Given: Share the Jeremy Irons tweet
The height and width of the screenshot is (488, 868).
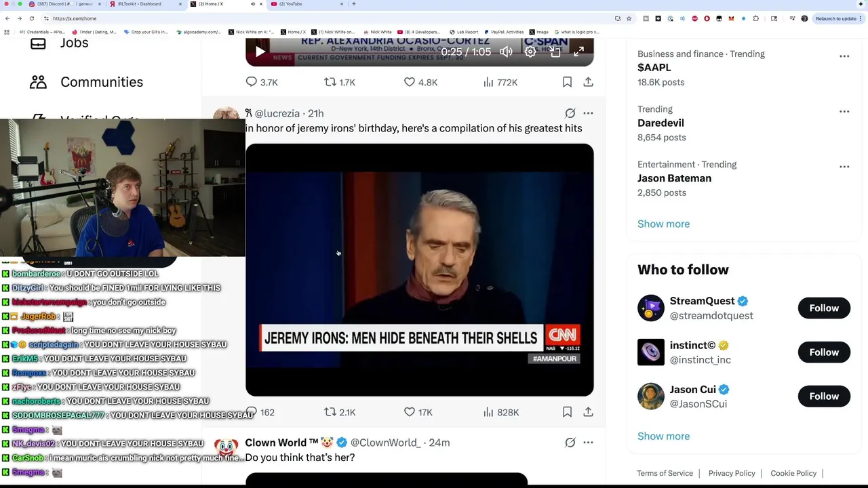Looking at the screenshot, I should point(588,412).
